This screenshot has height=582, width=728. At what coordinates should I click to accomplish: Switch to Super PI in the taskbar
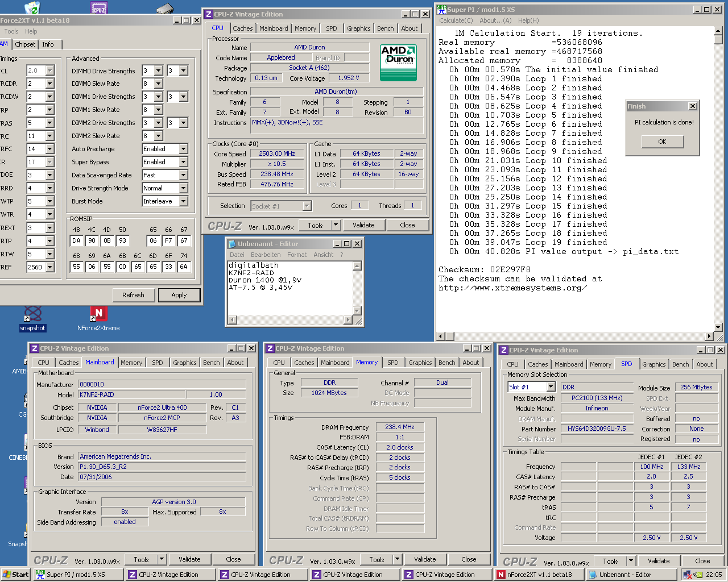point(77,575)
